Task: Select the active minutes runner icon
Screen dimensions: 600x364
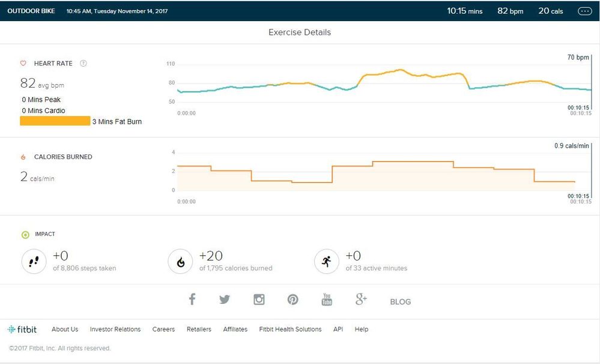Action: [x=327, y=261]
